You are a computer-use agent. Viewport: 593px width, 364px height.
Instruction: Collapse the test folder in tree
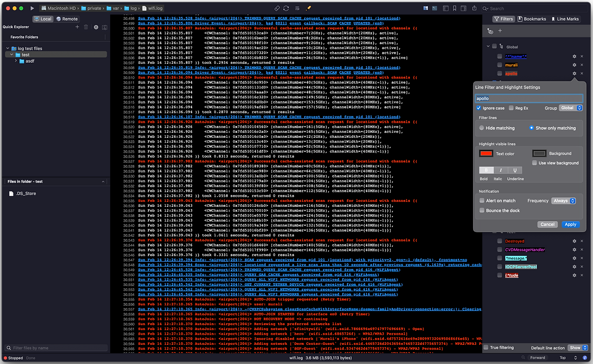click(x=12, y=55)
